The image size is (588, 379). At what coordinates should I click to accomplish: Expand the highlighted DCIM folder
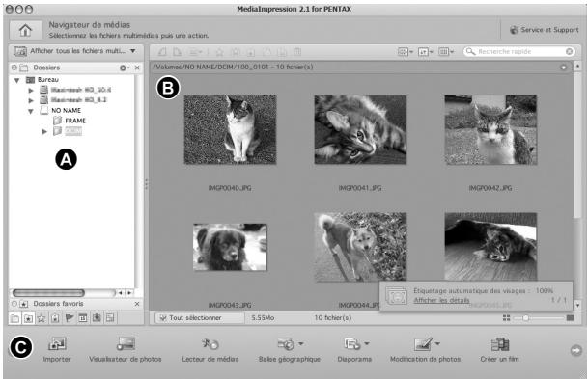(44, 131)
